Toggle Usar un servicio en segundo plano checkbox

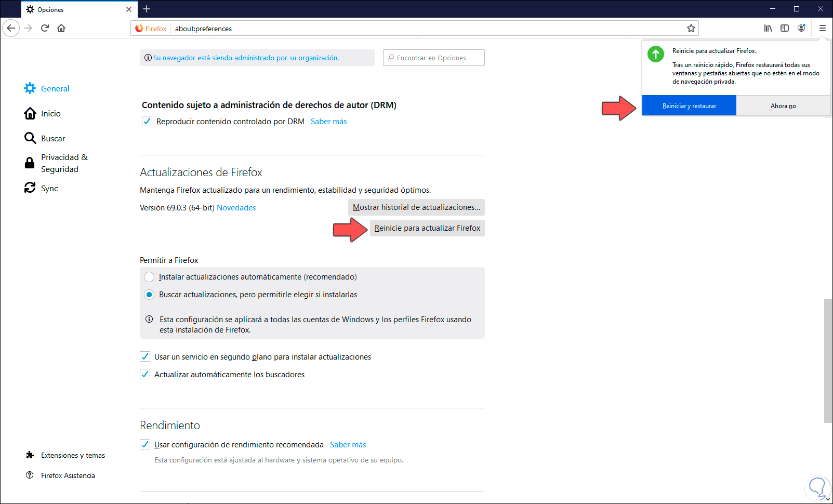point(145,356)
